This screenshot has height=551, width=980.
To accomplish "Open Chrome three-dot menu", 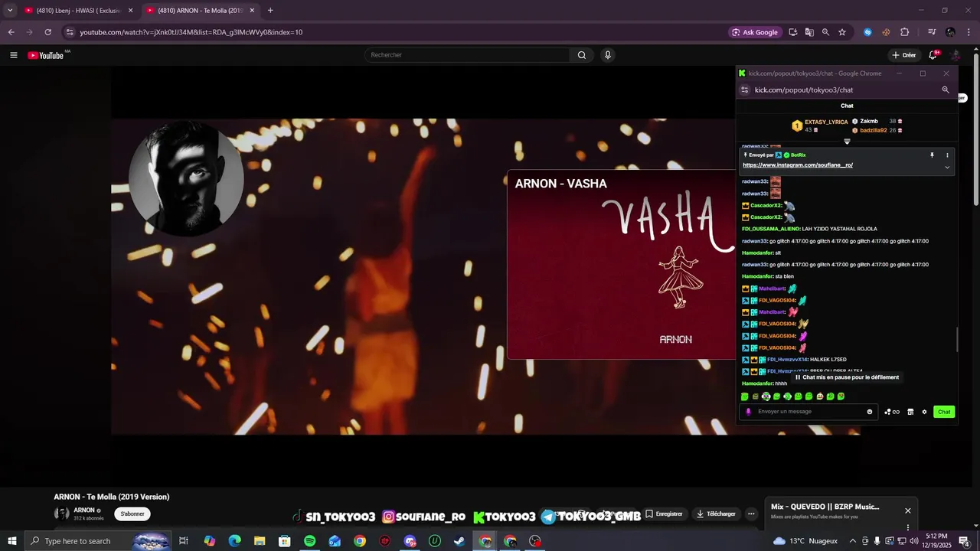I will pyautogui.click(x=968, y=32).
